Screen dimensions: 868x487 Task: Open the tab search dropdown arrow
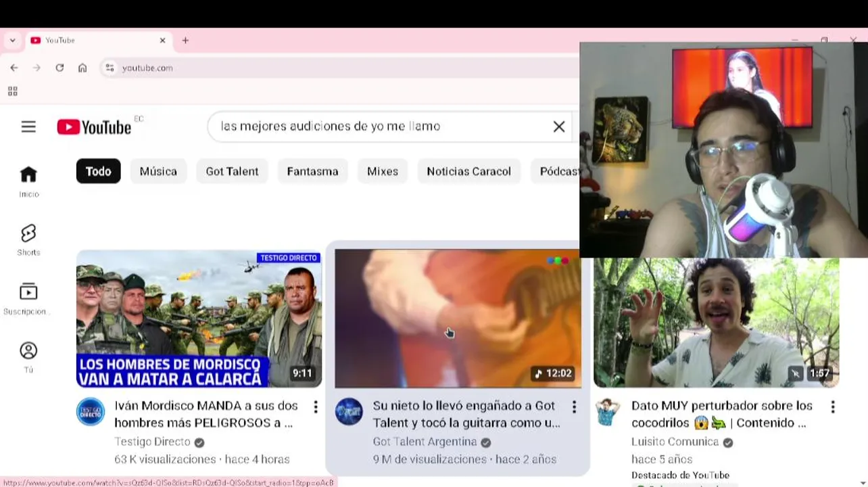[x=12, y=41]
